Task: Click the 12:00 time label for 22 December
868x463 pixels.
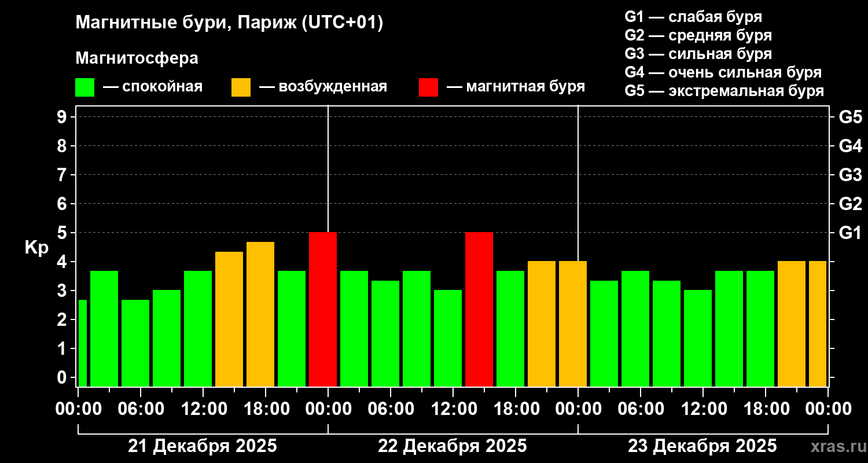Action: click(x=453, y=409)
